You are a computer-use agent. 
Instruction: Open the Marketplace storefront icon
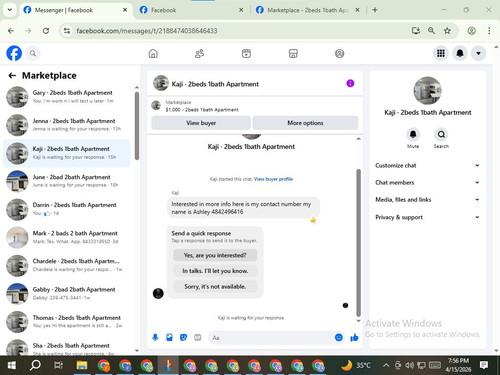(293, 53)
